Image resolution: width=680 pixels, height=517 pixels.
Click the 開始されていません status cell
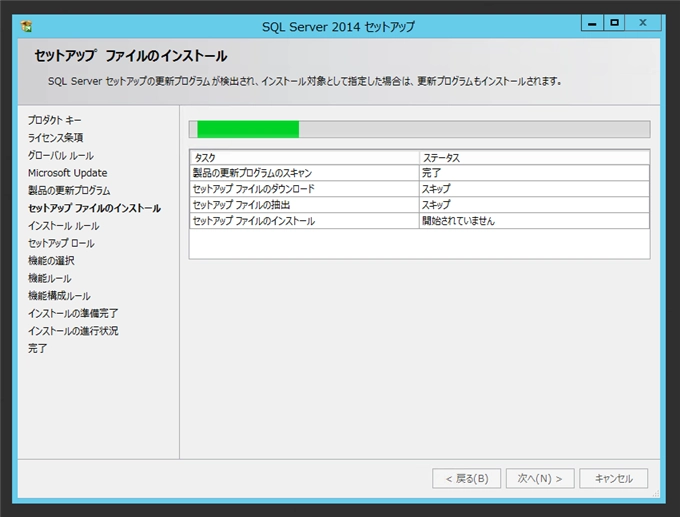pos(534,221)
